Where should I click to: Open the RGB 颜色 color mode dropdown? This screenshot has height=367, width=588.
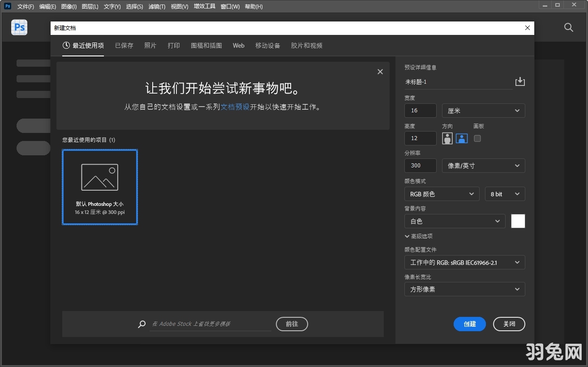click(x=442, y=194)
